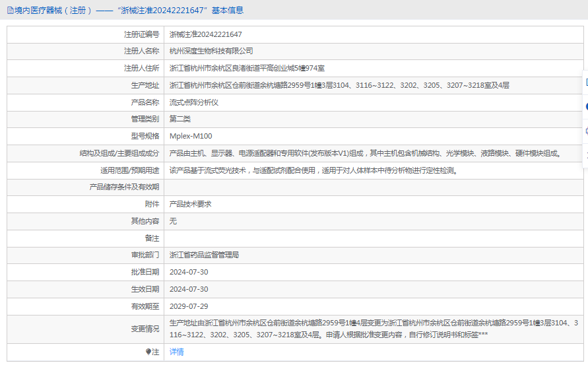Screen dimensions: 588x365
Task: Click the 适用范围/预期用途 label
Action: pos(129,171)
